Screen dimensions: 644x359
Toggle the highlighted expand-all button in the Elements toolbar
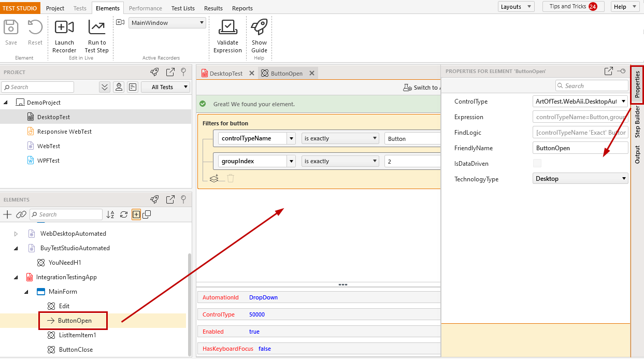point(136,214)
